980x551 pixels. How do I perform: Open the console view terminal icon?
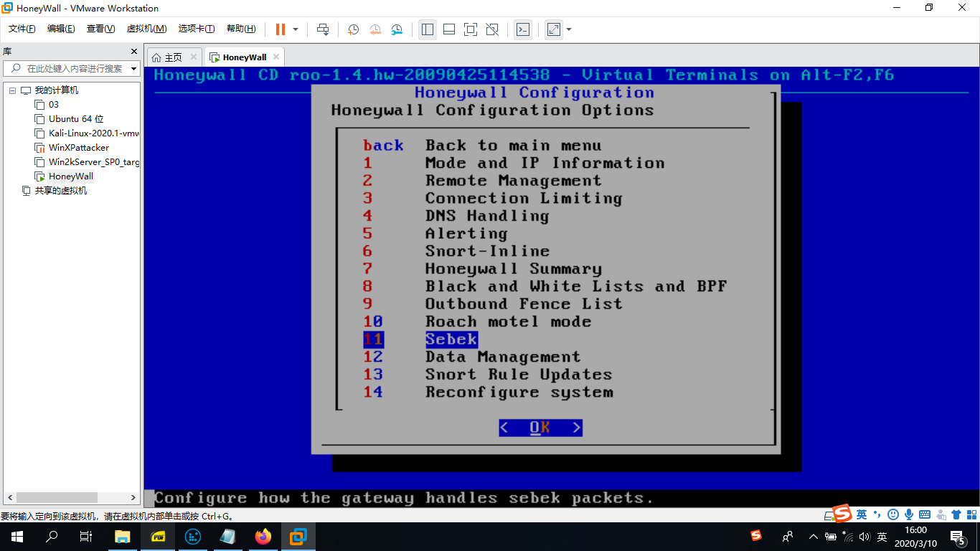pos(524,29)
